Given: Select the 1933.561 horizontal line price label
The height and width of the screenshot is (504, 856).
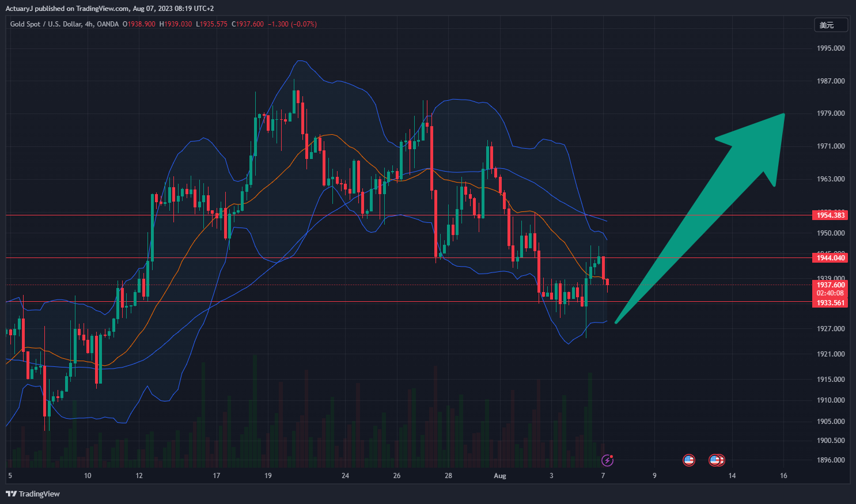Looking at the screenshot, I should 830,303.
